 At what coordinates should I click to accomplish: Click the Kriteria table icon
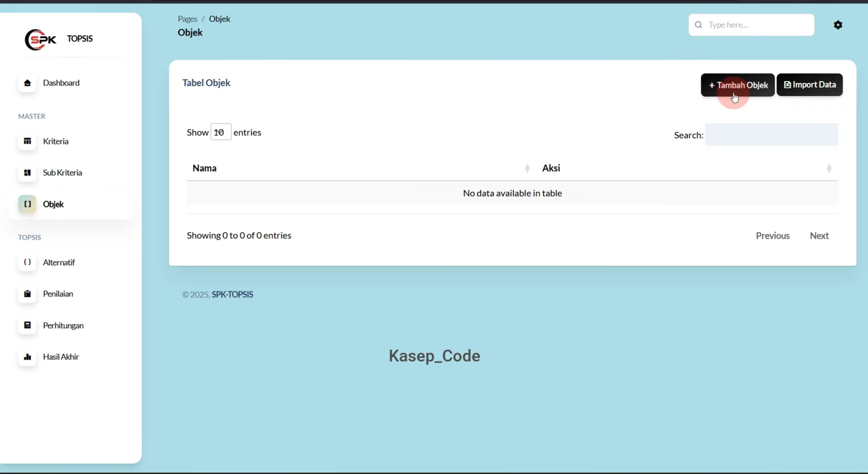pos(27,141)
